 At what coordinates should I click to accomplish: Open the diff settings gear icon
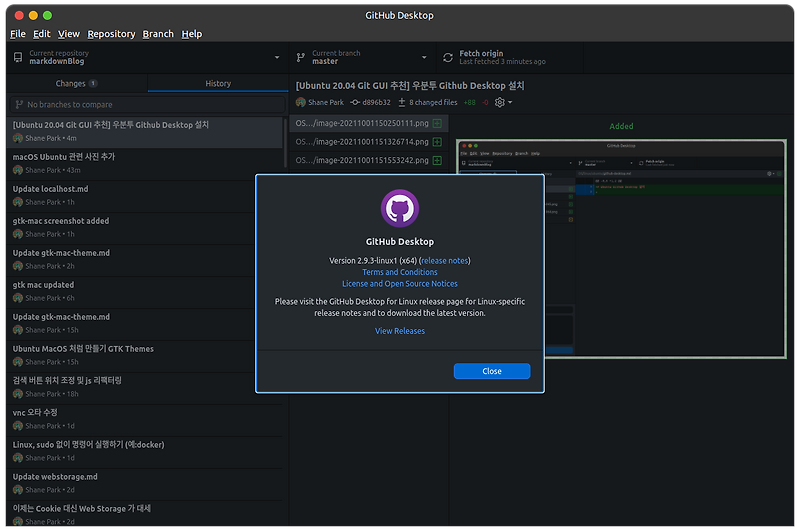pyautogui.click(x=499, y=103)
